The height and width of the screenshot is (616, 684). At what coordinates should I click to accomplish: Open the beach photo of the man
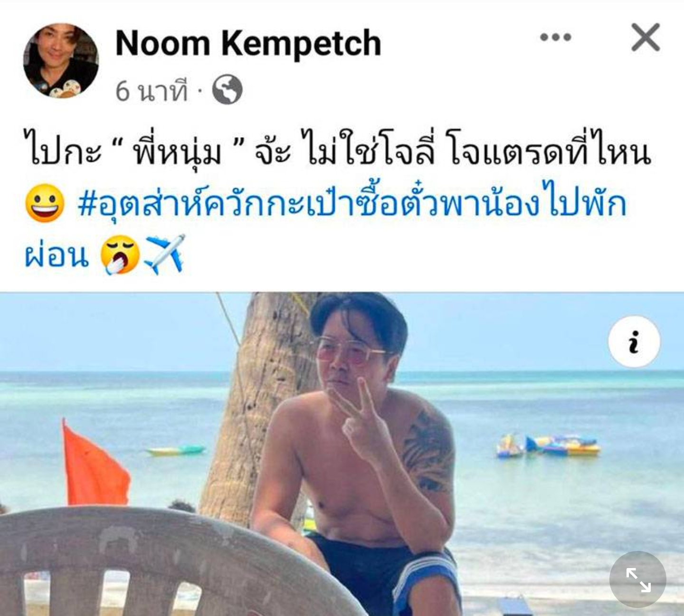click(342, 454)
